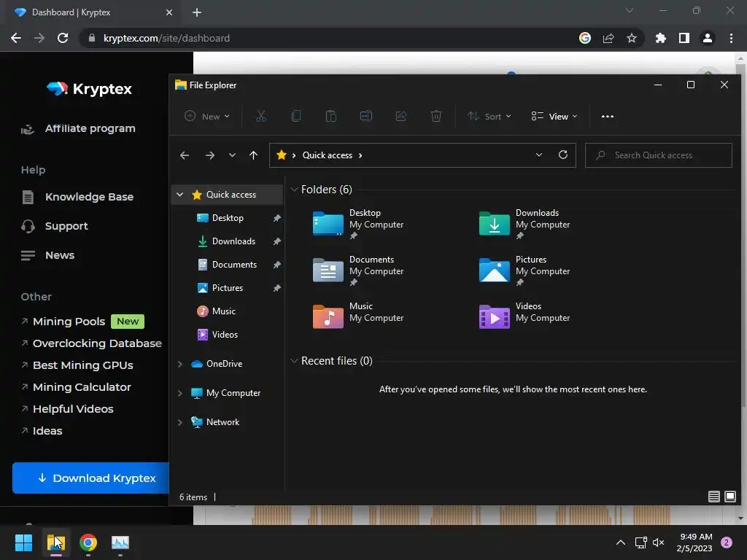Click the Copy icon in File Explorer toolbar
Image resolution: width=747 pixels, height=560 pixels.
coord(296,116)
